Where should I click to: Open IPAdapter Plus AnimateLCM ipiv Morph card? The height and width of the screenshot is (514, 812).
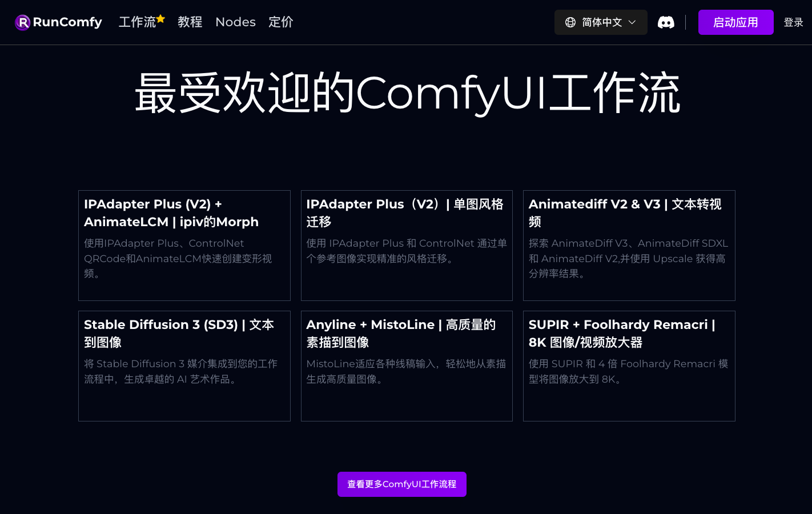pos(184,246)
